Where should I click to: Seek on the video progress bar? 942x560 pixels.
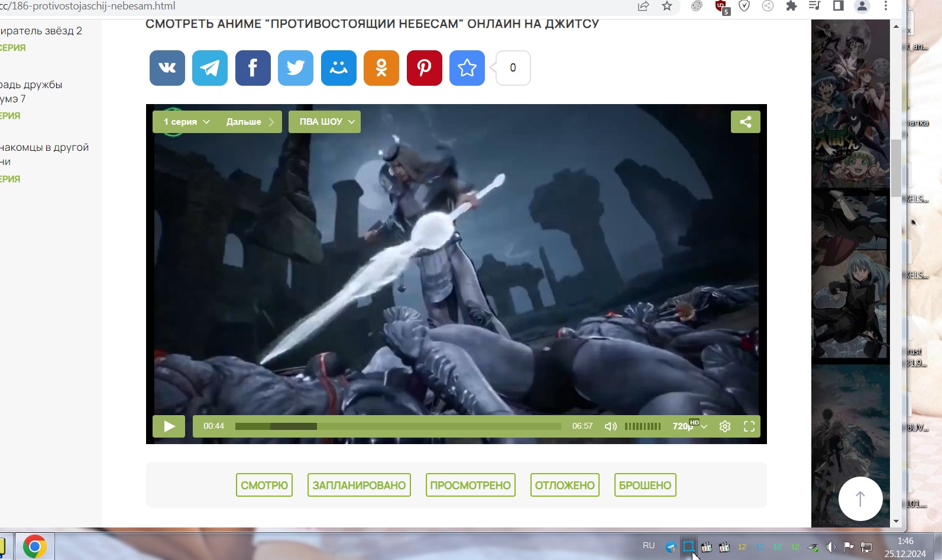click(397, 426)
